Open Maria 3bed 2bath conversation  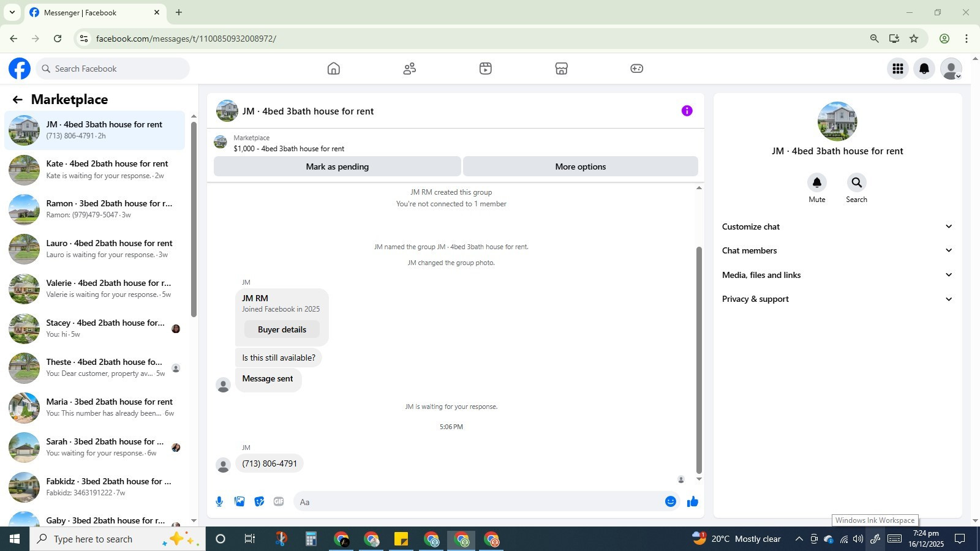[95, 408]
